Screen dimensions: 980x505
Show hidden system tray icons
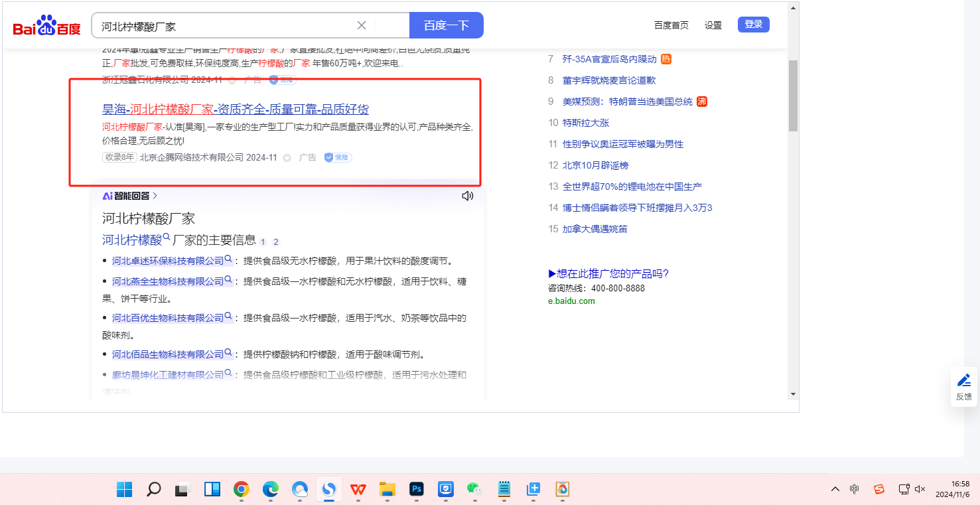pyautogui.click(x=835, y=489)
